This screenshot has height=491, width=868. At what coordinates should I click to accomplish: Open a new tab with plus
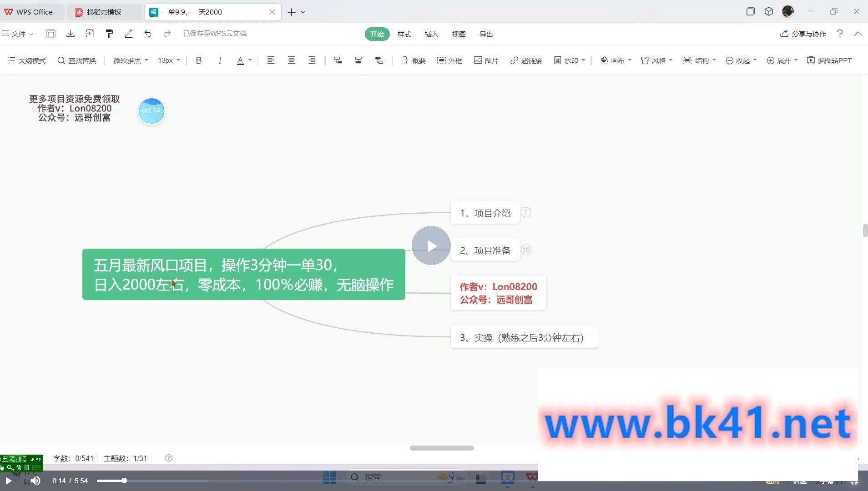click(291, 12)
